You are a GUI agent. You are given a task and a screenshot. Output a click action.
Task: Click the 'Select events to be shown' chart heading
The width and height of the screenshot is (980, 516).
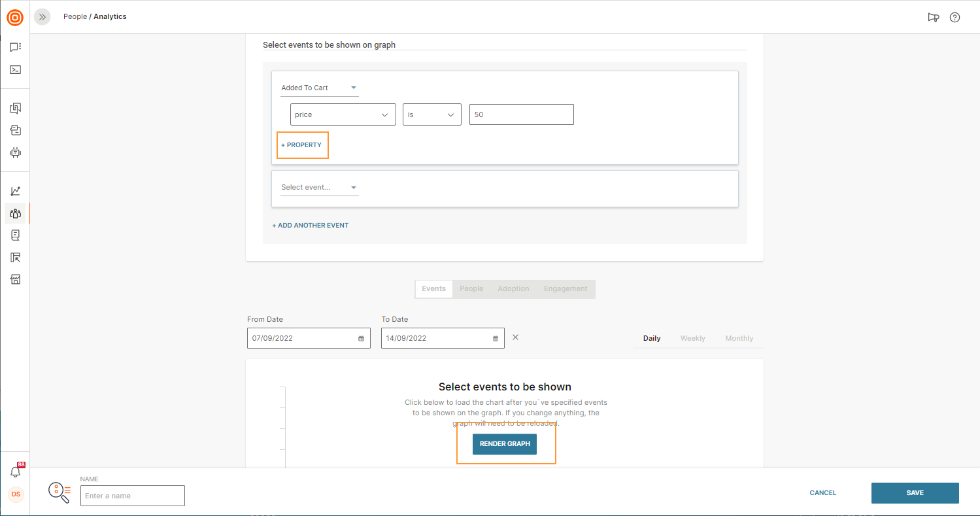[x=505, y=387]
